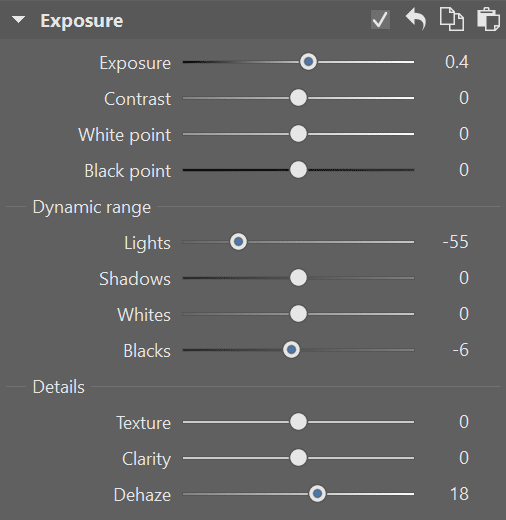Viewport: 506px width, 520px height.
Task: Click the Texture slider handle
Action: 298,422
